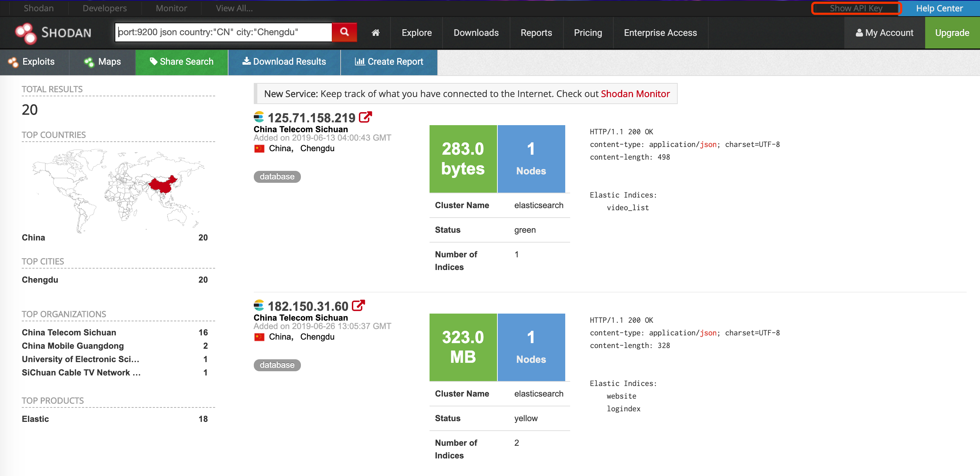980x476 pixels.
Task: Click Elastic icon beside 182.150.31.60
Action: pyautogui.click(x=259, y=305)
